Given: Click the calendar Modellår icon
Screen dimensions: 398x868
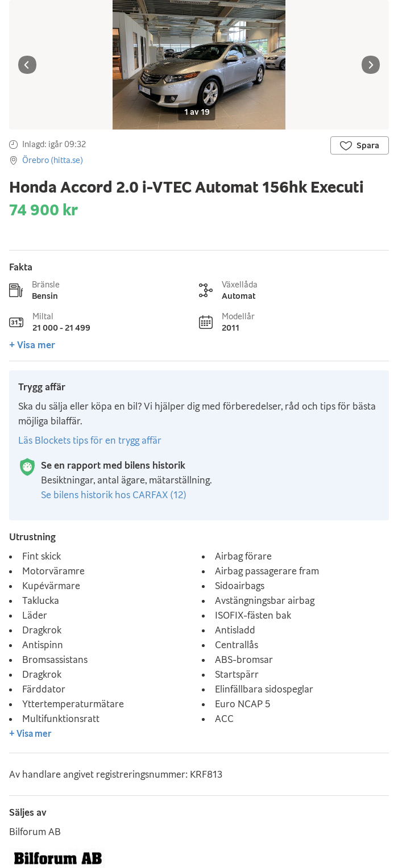Looking at the screenshot, I should 206,322.
